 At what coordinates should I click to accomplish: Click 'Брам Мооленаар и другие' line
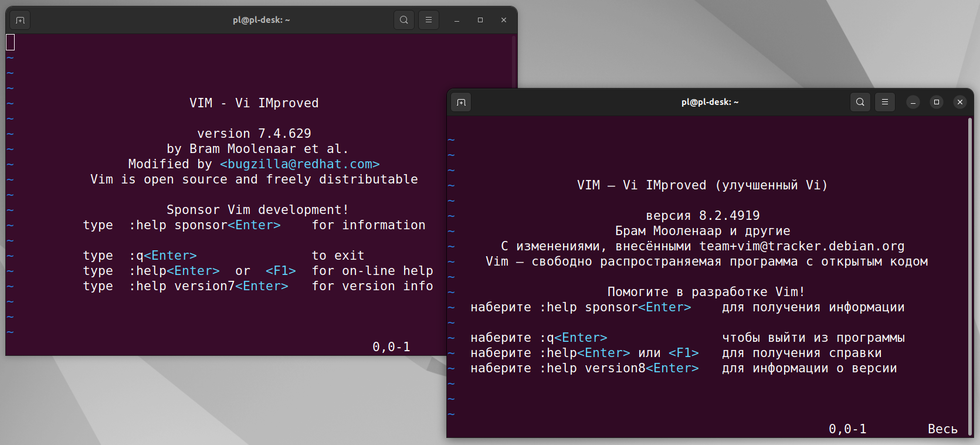703,231
